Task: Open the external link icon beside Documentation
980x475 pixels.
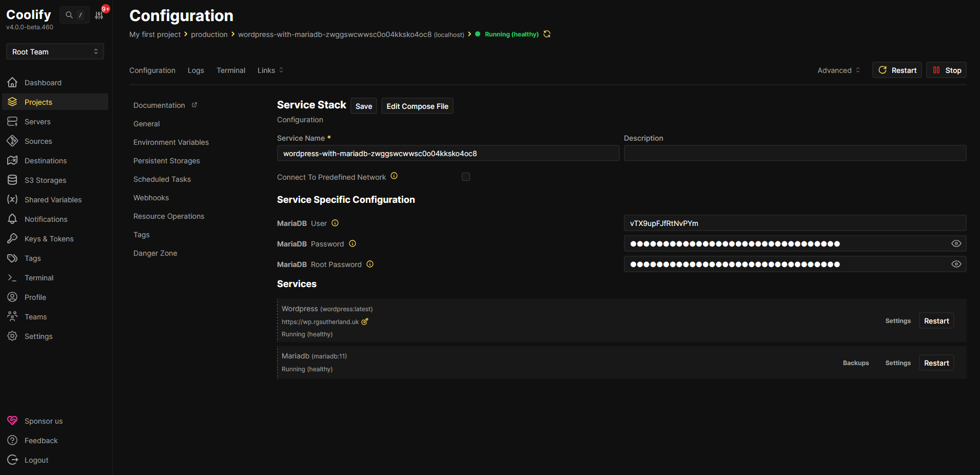Action: click(194, 105)
